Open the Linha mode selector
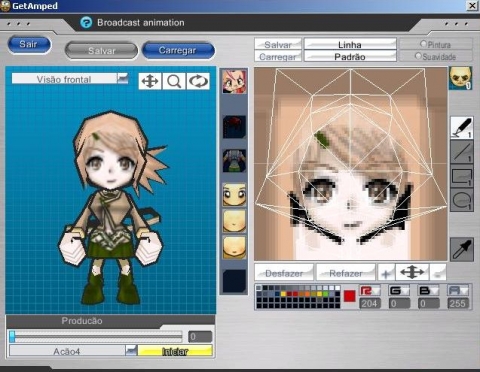 coord(350,44)
